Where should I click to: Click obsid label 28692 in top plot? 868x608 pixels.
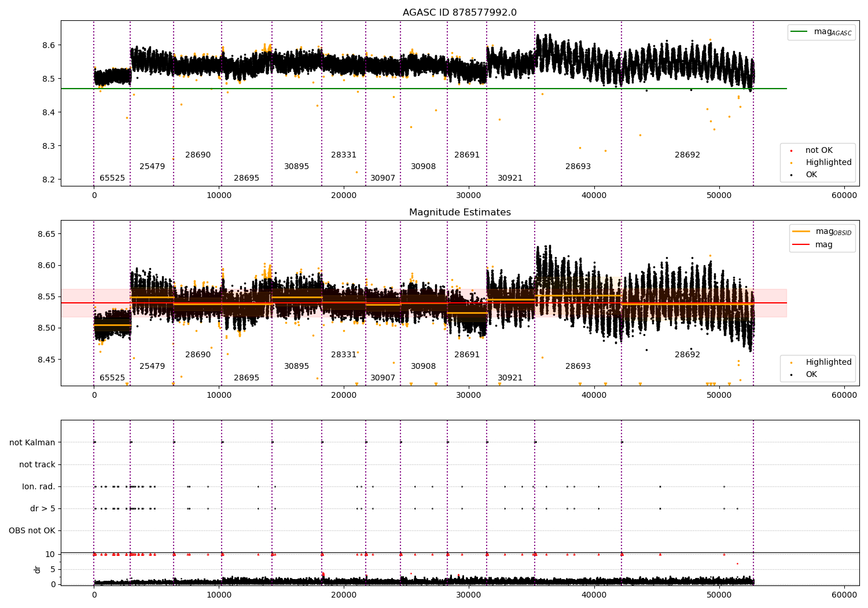(x=687, y=155)
